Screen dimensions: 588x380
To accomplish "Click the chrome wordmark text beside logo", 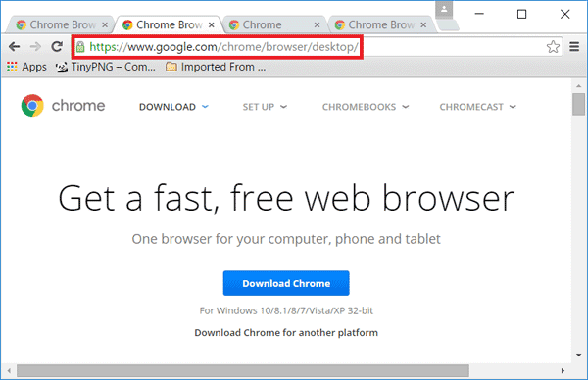I will point(78,106).
